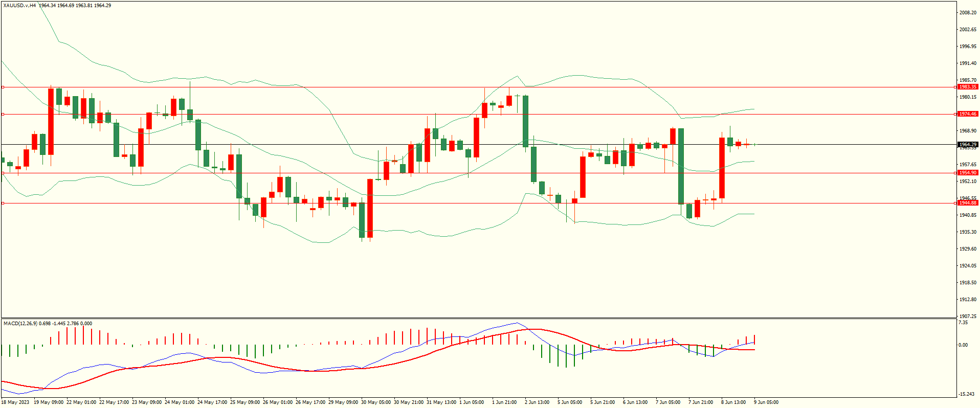Click the 24 May 17:00 time label
This screenshot has width=980, height=408.
[212, 402]
